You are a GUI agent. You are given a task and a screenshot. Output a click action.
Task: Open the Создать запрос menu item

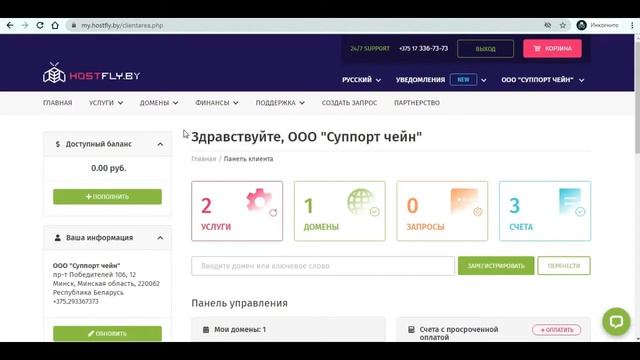(349, 103)
